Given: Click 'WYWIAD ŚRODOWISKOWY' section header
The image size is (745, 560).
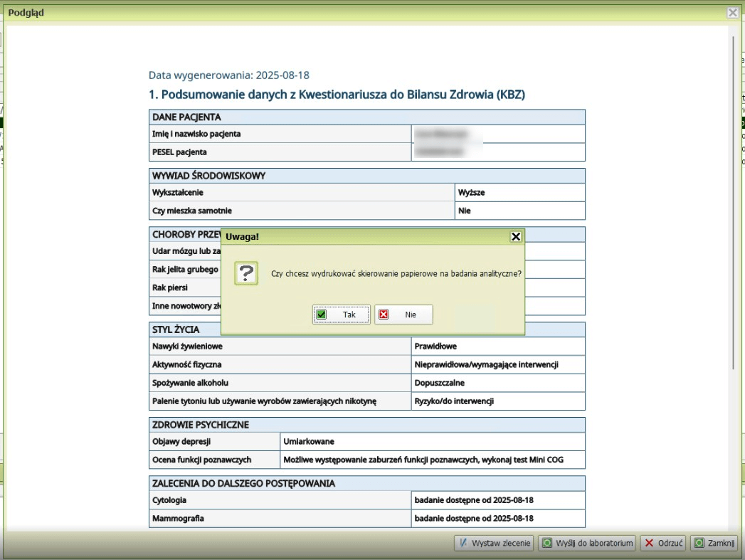Looking at the screenshot, I should [366, 176].
